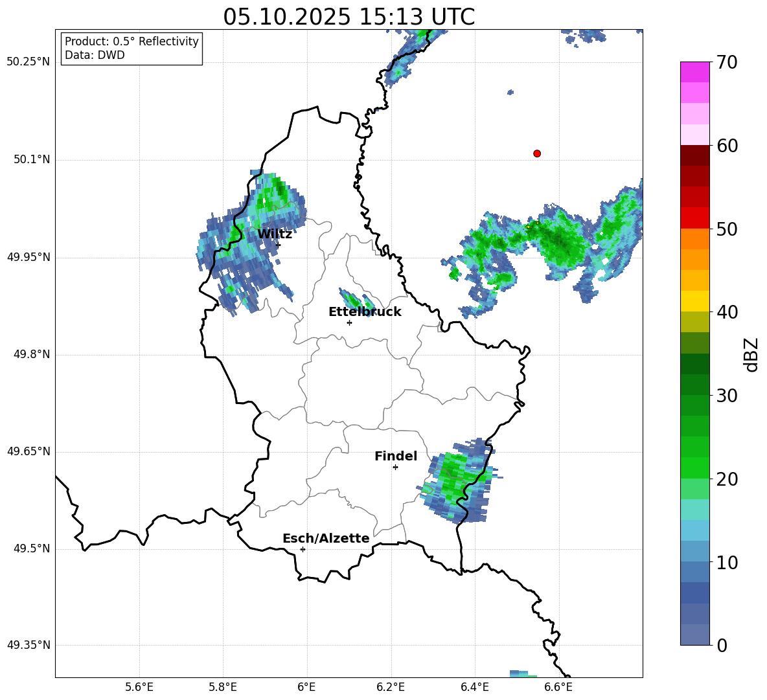This screenshot has width=767, height=700.
Task: Click the dBZ colorbar label
Action: coord(751,354)
